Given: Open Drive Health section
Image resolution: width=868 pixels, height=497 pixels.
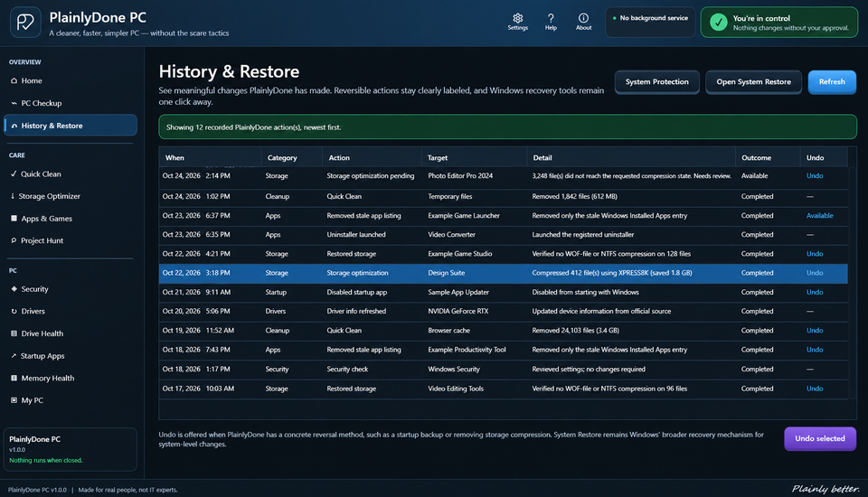Looking at the screenshot, I should 71,333.
